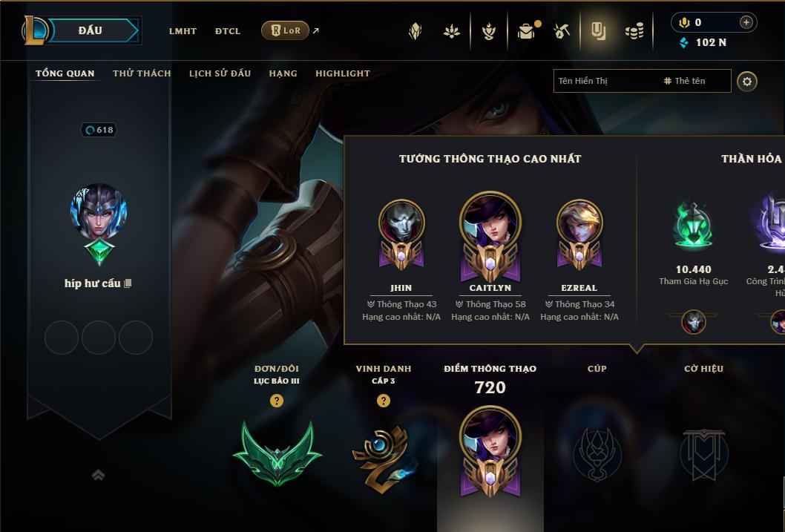
Task: Click the question mark under Lục Bảo III
Action: [x=276, y=401]
